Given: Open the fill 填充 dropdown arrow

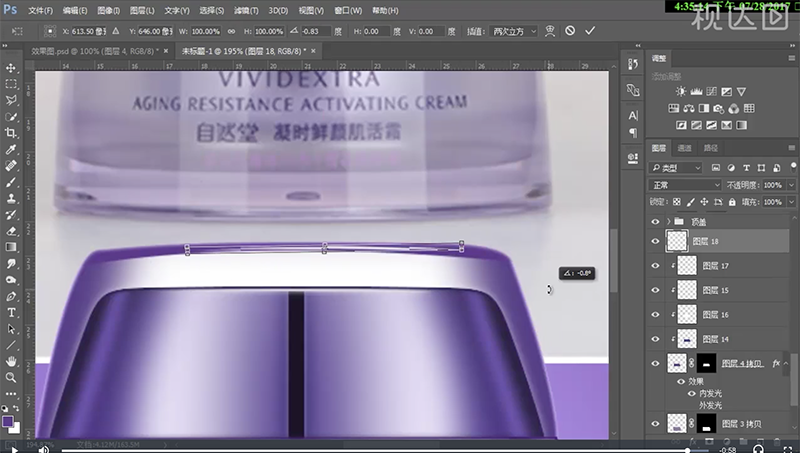Looking at the screenshot, I should click(x=791, y=202).
